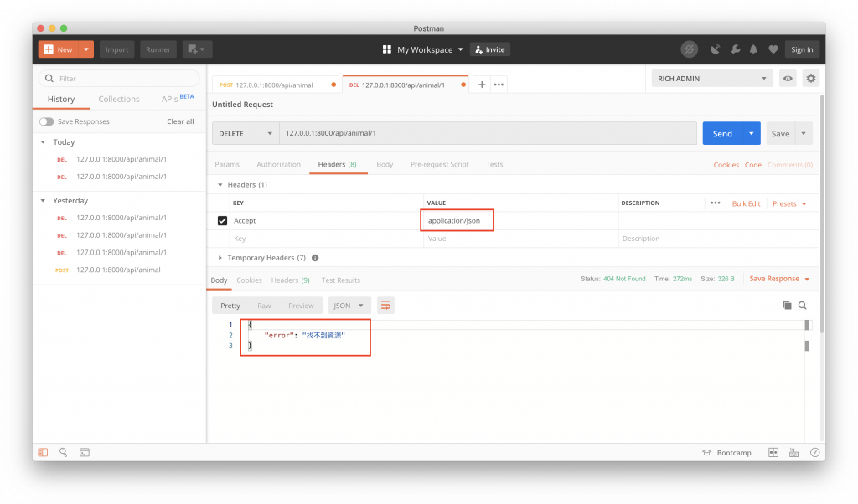The width and height of the screenshot is (858, 504).
Task: Open Bulk Edit for headers
Action: point(746,203)
